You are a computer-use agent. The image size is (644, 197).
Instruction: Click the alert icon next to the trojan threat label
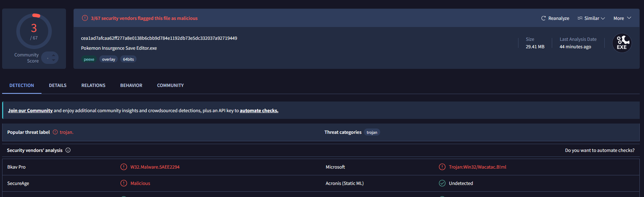pyautogui.click(x=55, y=132)
